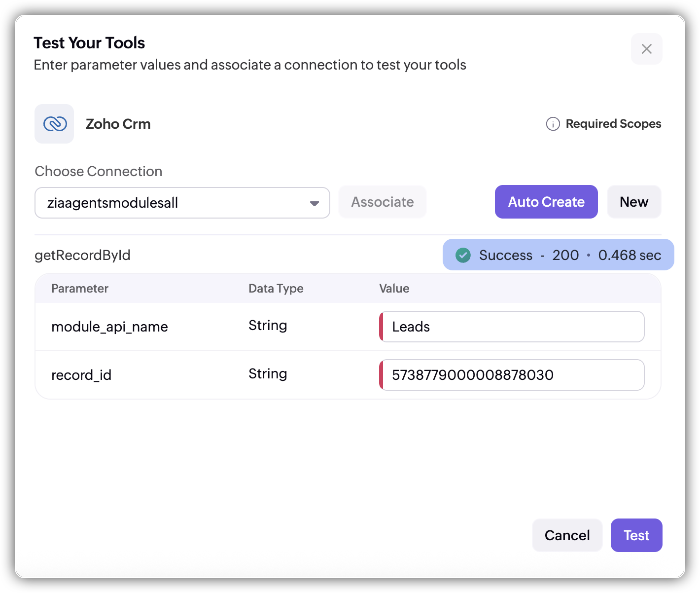The image size is (700, 593).
Task: Click the Required Scopes info icon
Action: pos(553,124)
